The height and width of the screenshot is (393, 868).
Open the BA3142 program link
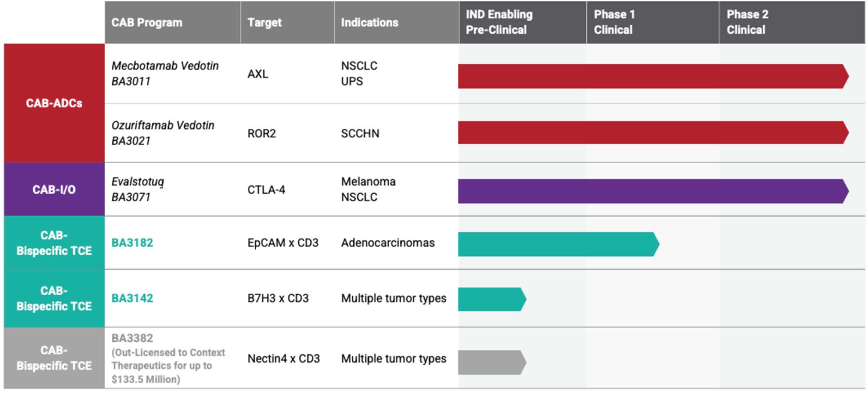[x=132, y=298]
